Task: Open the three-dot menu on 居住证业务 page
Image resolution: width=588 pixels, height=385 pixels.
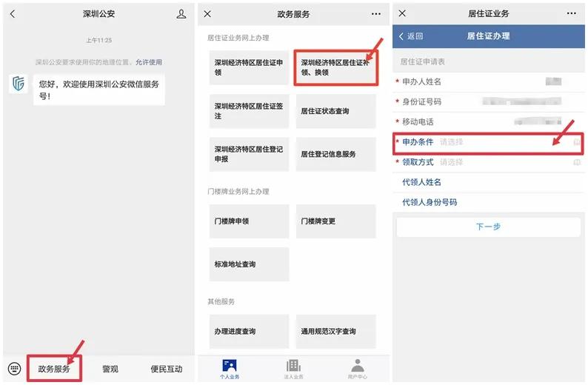Action: [x=572, y=13]
